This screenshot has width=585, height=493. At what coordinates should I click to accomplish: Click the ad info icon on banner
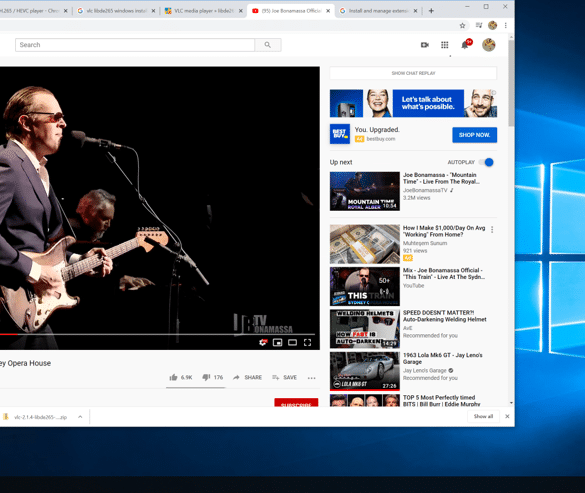coord(493,93)
